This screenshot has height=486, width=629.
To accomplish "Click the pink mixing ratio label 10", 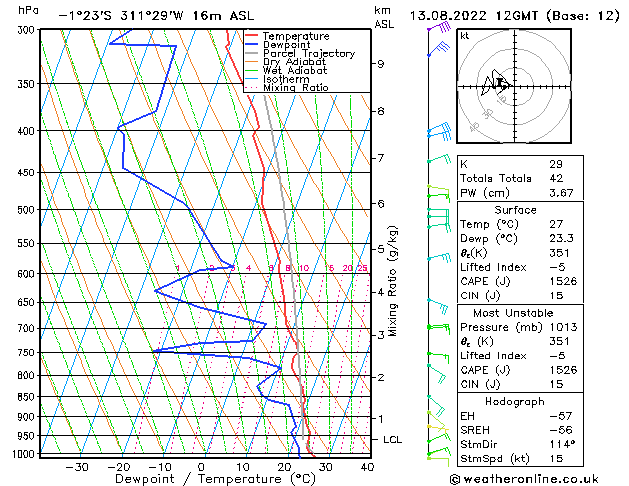I will 304,268.
